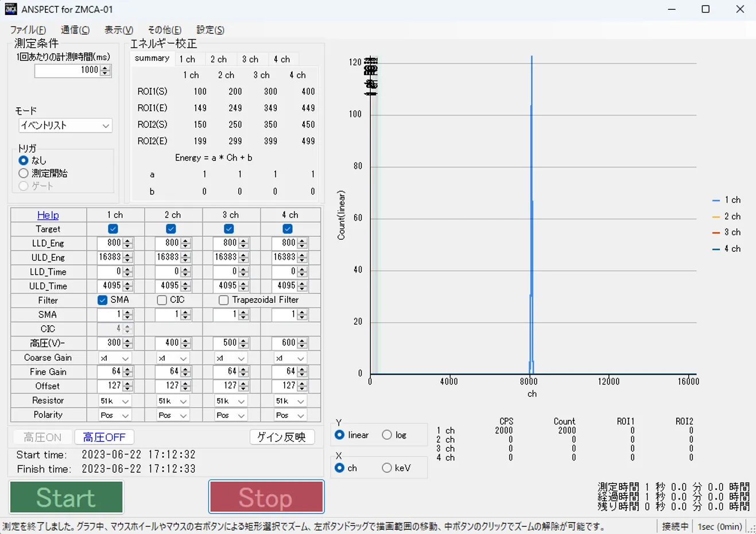Click the Offset stepper for 4 ch
This screenshot has height=534, width=756.
303,387
